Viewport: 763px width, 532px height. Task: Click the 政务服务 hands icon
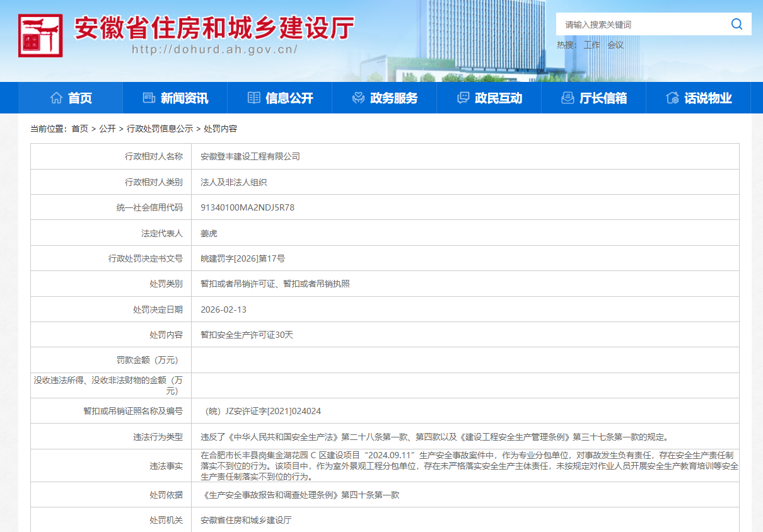(x=358, y=98)
